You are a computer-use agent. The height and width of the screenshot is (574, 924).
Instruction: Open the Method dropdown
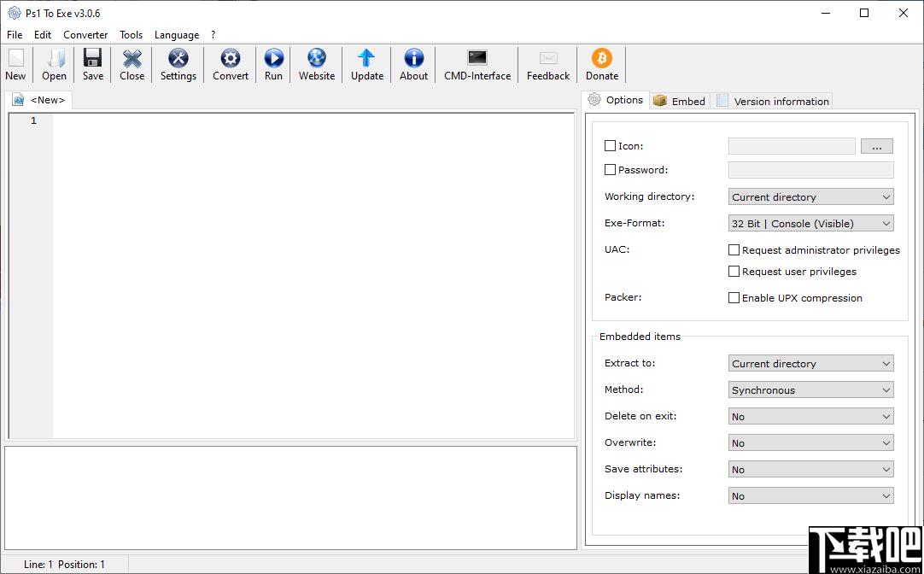point(811,390)
